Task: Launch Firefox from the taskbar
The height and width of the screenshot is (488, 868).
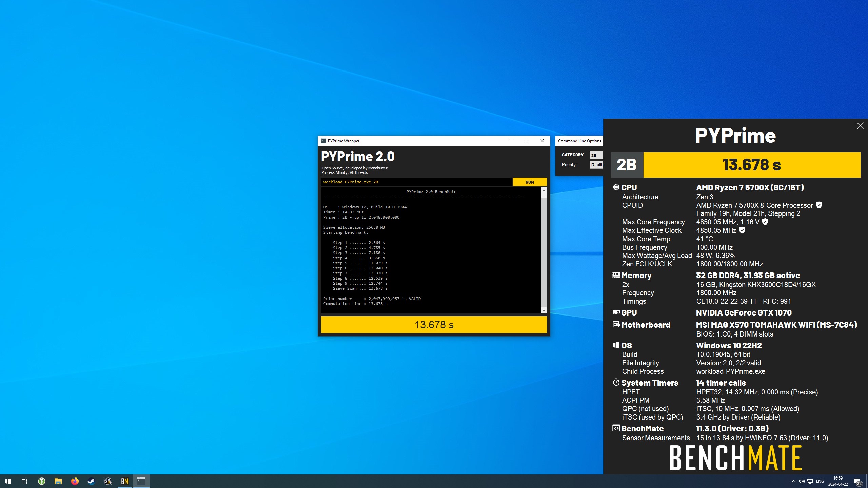Action: (x=75, y=481)
